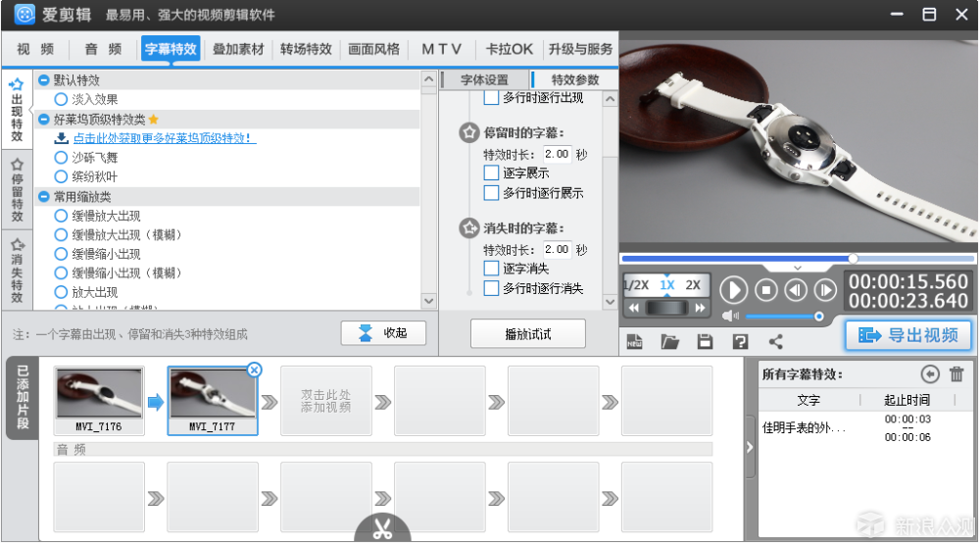Screen dimensions: 980x543
Task: Click the effect list scroll up arrow
Action: [x=428, y=79]
